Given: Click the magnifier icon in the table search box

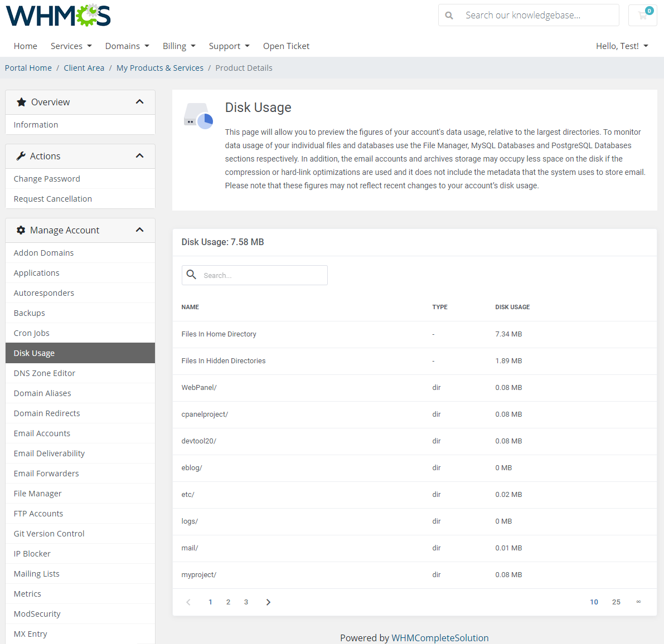Looking at the screenshot, I should point(191,275).
